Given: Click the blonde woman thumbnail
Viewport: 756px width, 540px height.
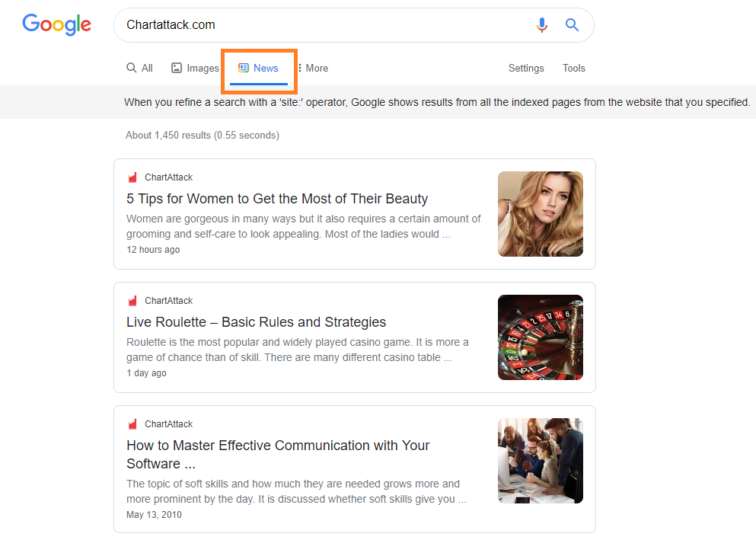Looking at the screenshot, I should pos(541,214).
